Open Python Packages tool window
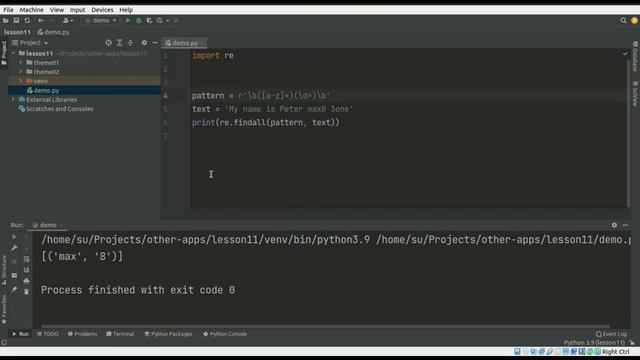640x360 pixels. 168,334
